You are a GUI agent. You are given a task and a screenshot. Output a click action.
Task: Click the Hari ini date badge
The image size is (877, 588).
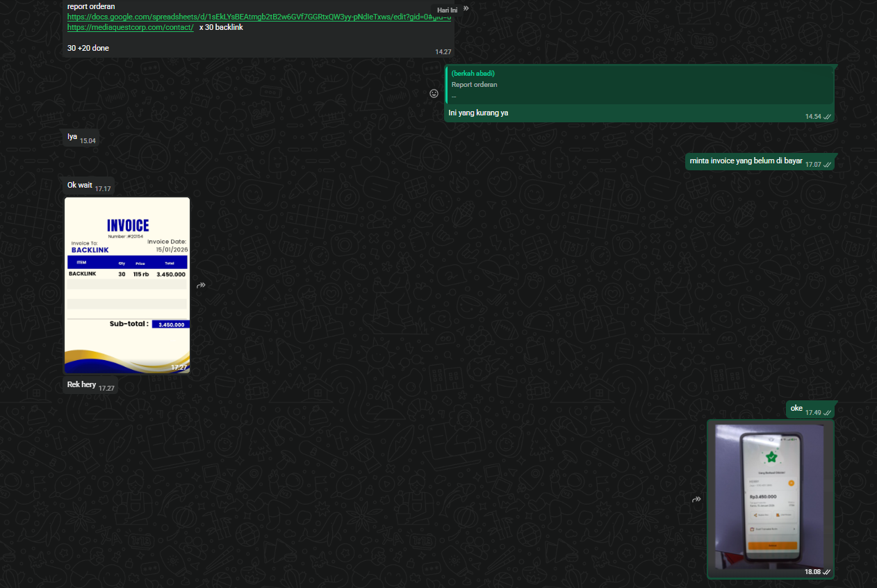click(447, 10)
